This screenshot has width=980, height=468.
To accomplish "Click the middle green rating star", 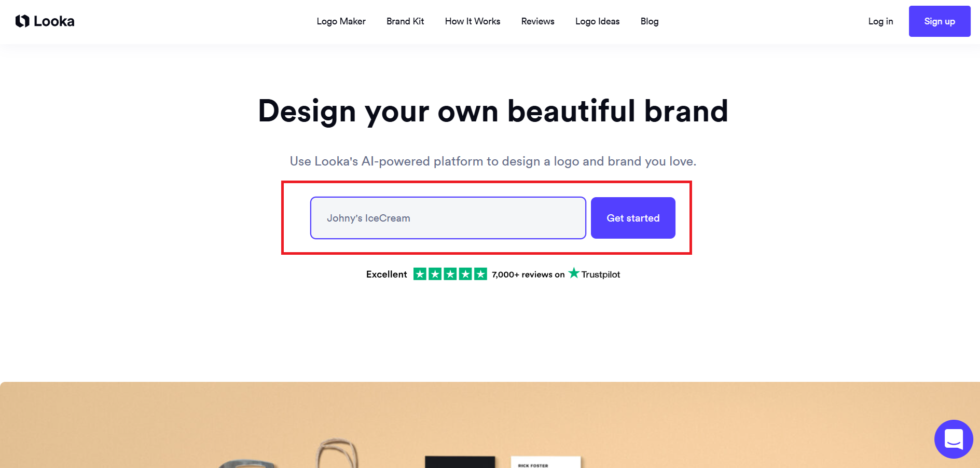I will click(450, 274).
